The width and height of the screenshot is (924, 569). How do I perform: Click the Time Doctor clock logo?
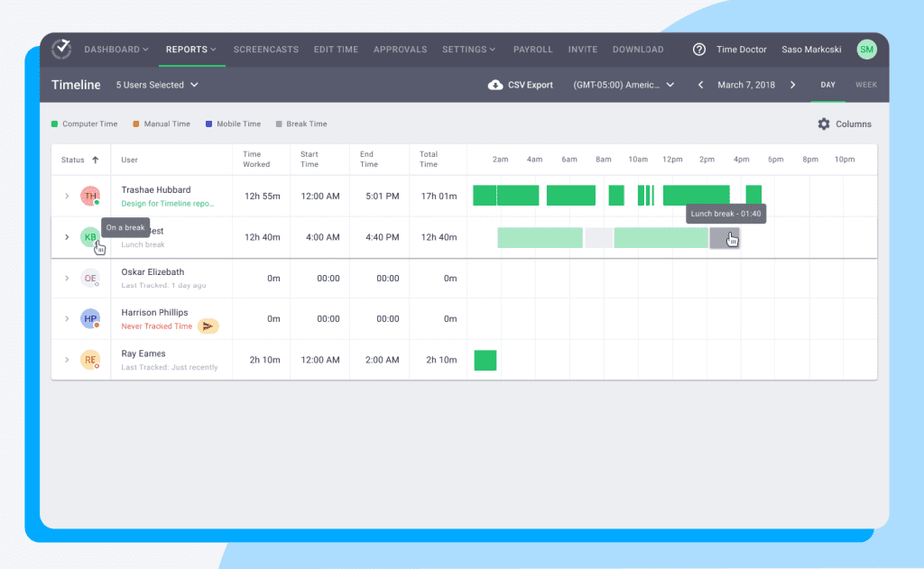tap(60, 50)
